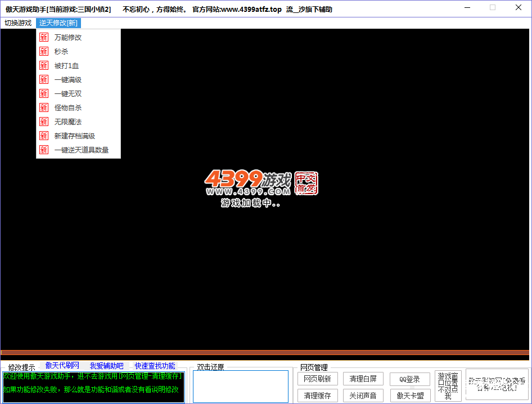Click the QQ登录 button
This screenshot has height=404, width=532.
[x=410, y=379]
